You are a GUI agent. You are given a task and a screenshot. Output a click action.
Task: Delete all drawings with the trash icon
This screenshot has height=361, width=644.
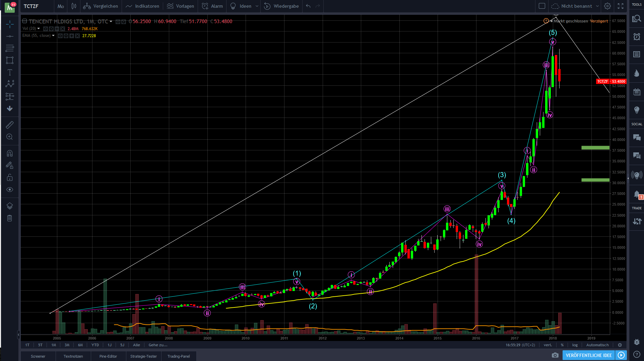point(10,218)
